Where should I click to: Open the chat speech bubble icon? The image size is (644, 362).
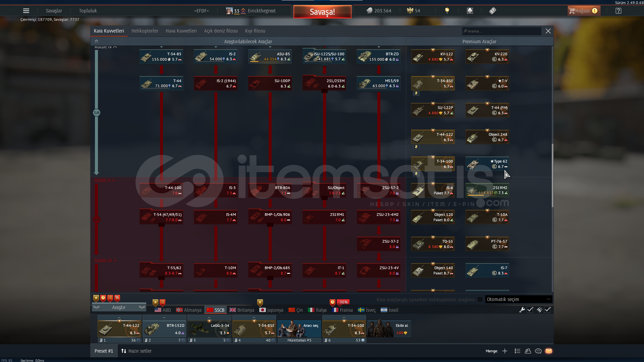coord(538,351)
